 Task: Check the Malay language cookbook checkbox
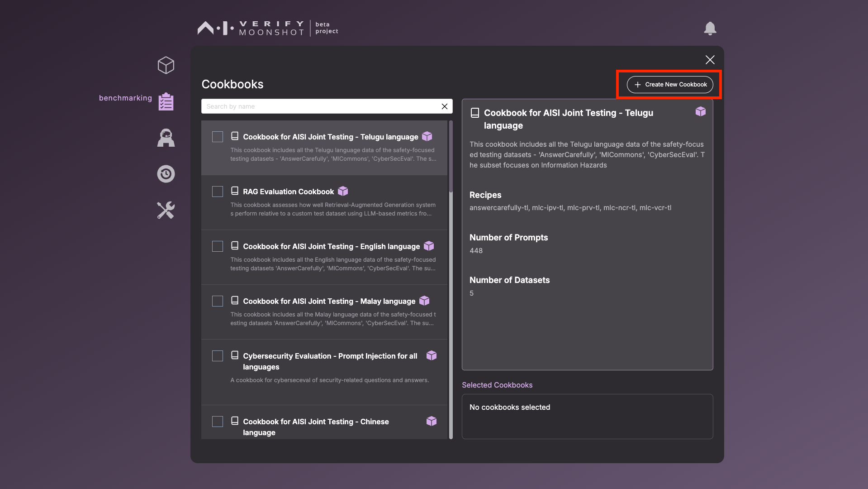pyautogui.click(x=218, y=301)
